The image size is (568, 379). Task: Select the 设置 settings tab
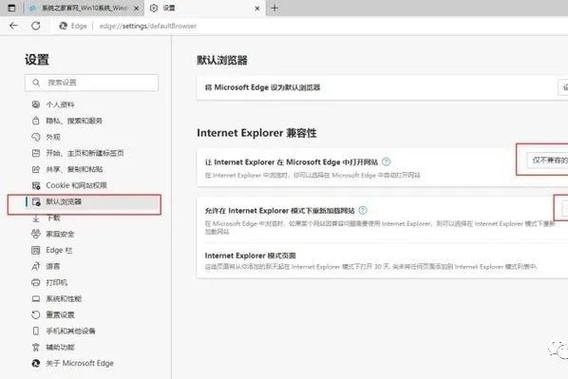(205, 8)
